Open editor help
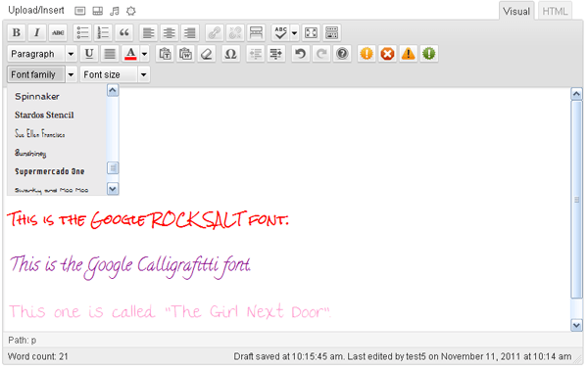 pyautogui.click(x=342, y=54)
